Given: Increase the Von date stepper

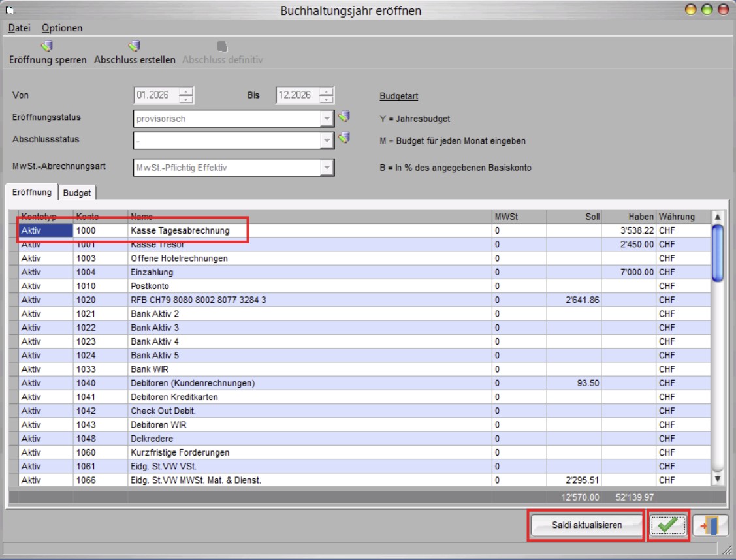Looking at the screenshot, I should point(186,91).
